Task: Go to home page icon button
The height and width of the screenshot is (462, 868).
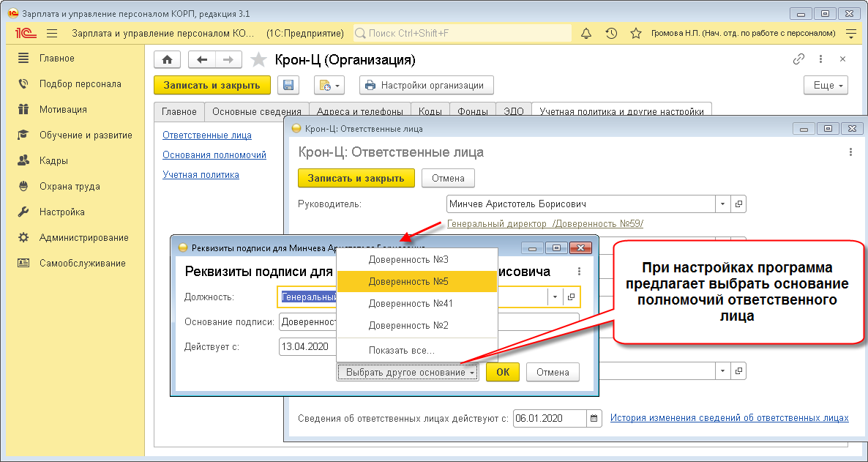Action: tap(167, 59)
